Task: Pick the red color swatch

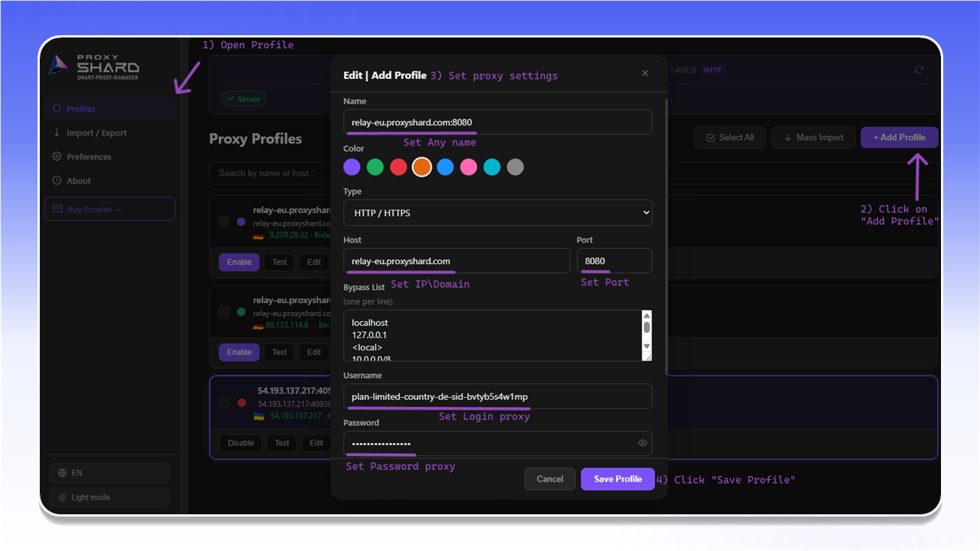Action: coord(398,167)
